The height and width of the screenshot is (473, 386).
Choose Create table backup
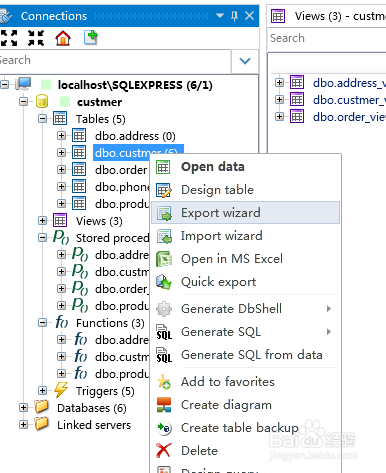pyautogui.click(x=245, y=428)
